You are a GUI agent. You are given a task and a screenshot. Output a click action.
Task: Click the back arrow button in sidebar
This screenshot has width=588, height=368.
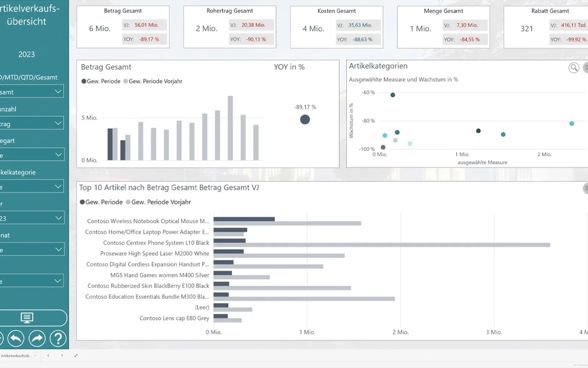[16, 338]
